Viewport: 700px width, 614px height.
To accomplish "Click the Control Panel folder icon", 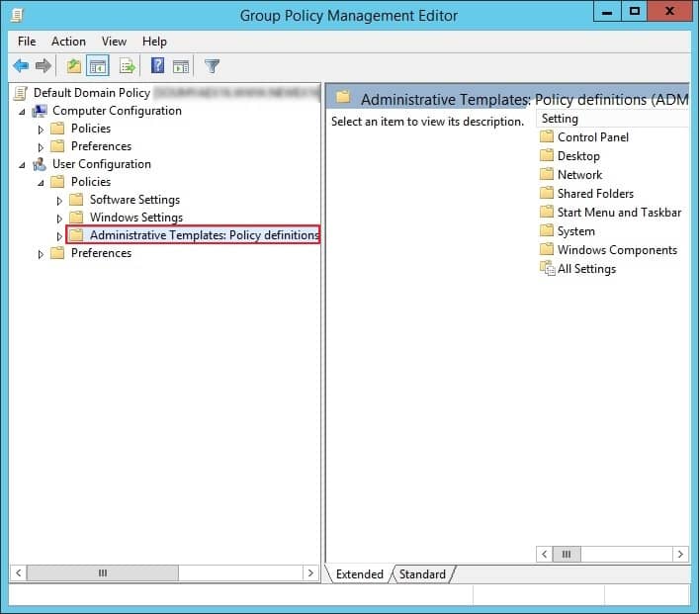I will (x=547, y=136).
